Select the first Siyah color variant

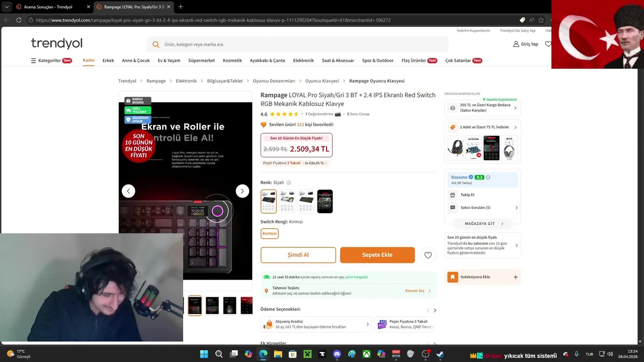coord(269,202)
